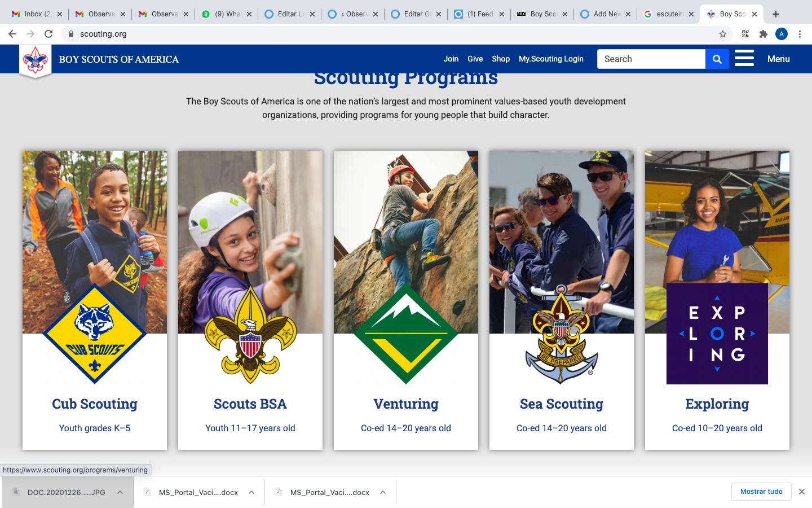
Task: Reload the page with the refresh icon
Action: [48, 34]
